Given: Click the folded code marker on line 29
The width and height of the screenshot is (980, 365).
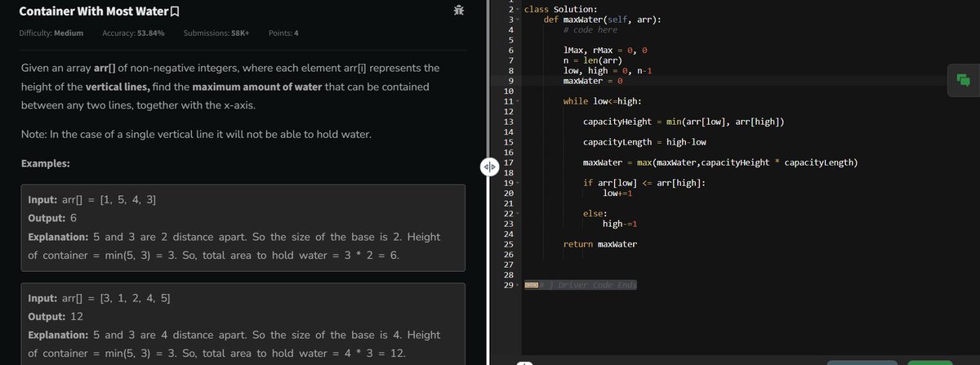Looking at the screenshot, I should [530, 285].
